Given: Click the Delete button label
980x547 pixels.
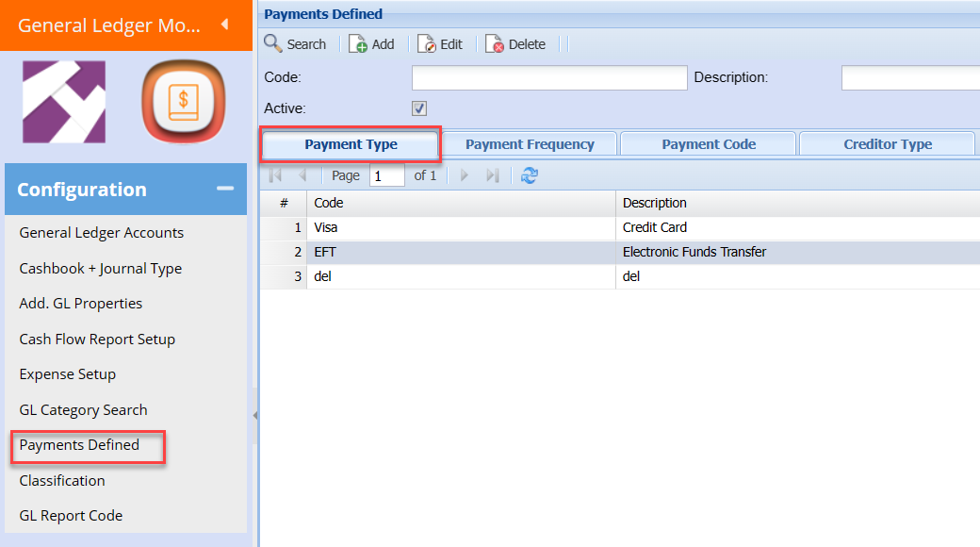Looking at the screenshot, I should pos(527,44).
